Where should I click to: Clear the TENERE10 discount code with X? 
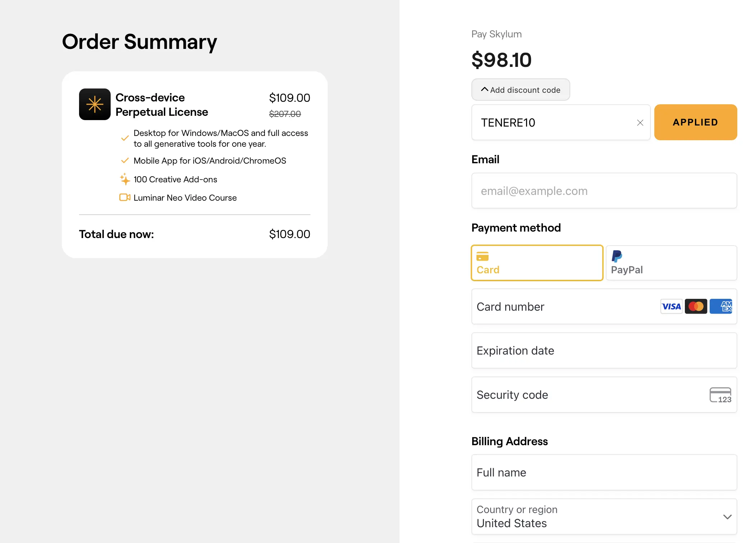tap(640, 123)
